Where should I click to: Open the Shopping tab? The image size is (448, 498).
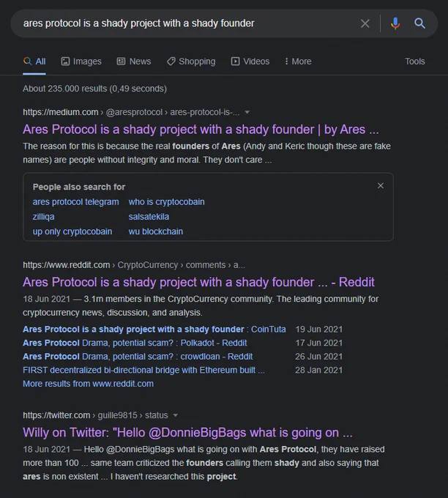pyautogui.click(x=191, y=62)
